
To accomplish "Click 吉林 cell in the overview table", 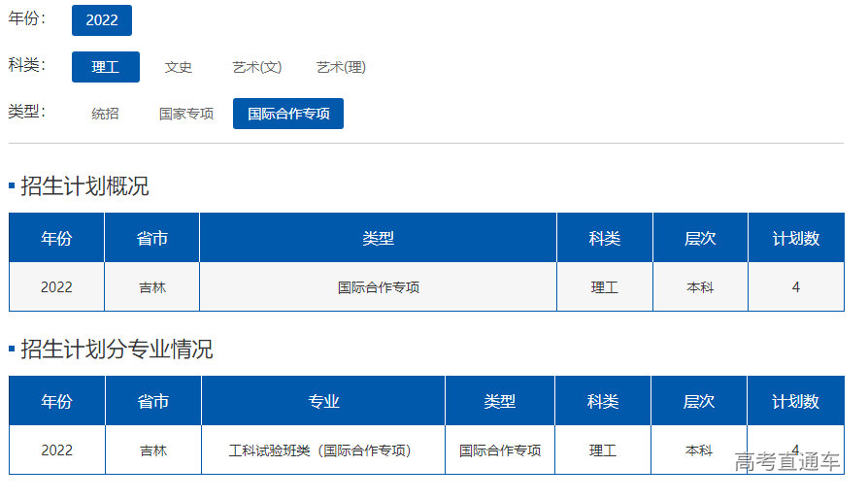I will click(152, 287).
